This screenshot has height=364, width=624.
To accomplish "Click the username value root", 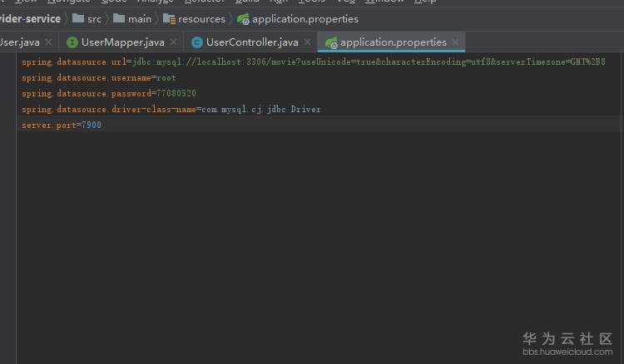I will pos(166,78).
